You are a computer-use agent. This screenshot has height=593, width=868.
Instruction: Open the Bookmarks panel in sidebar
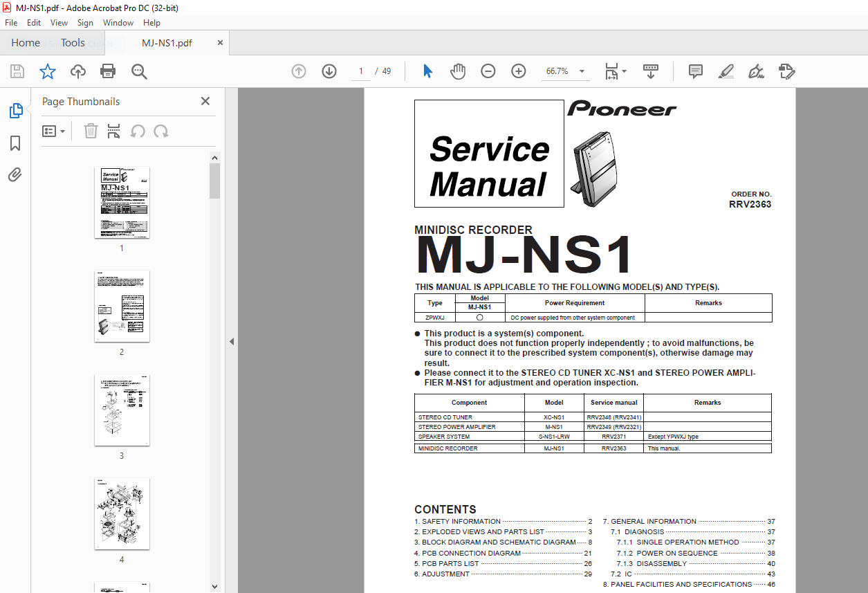[15, 143]
